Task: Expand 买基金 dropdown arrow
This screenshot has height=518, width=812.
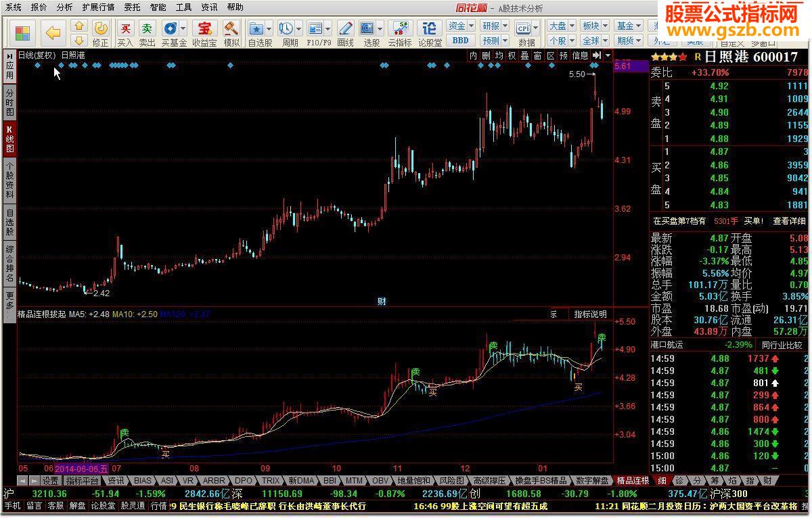Action: pyautogui.click(x=183, y=28)
